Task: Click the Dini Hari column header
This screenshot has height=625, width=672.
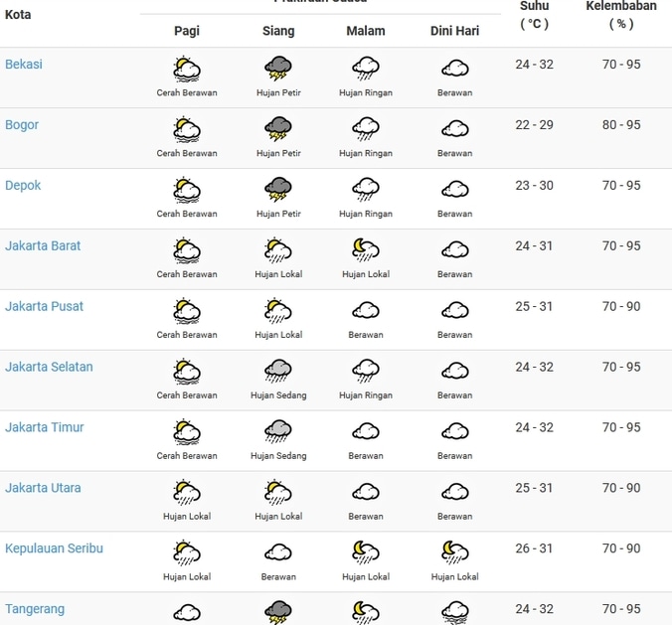Action: point(454,31)
